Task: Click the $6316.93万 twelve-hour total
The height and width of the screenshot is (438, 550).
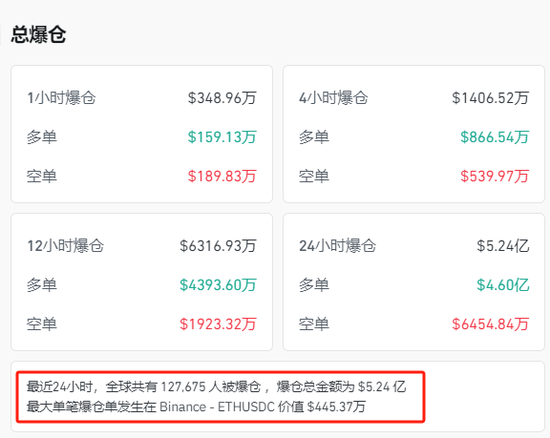Action: click(218, 246)
